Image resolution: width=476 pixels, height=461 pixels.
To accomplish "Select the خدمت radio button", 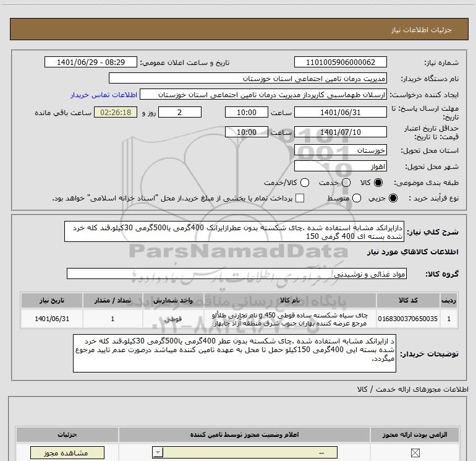I will click(346, 183).
